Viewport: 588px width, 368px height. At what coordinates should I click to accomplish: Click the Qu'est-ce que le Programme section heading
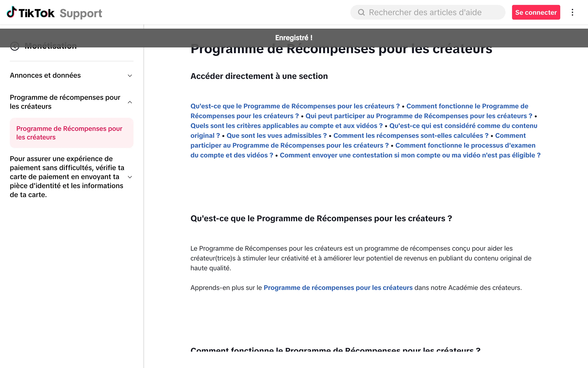(321, 219)
